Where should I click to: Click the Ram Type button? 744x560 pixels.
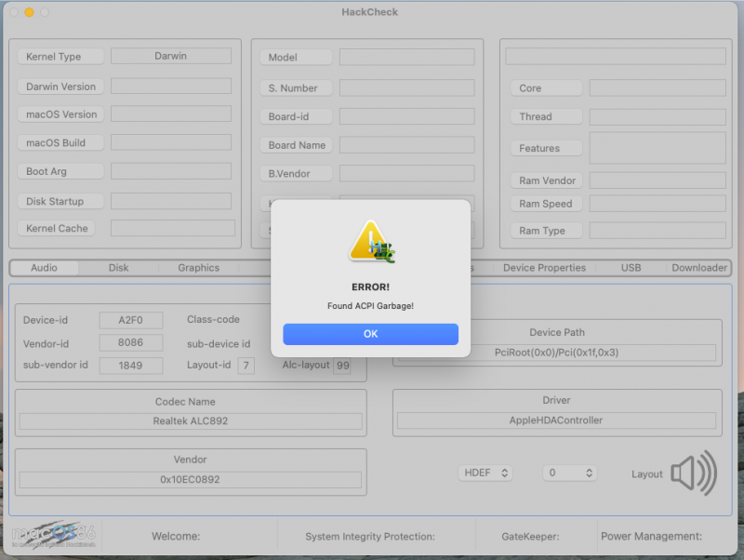[x=546, y=231]
